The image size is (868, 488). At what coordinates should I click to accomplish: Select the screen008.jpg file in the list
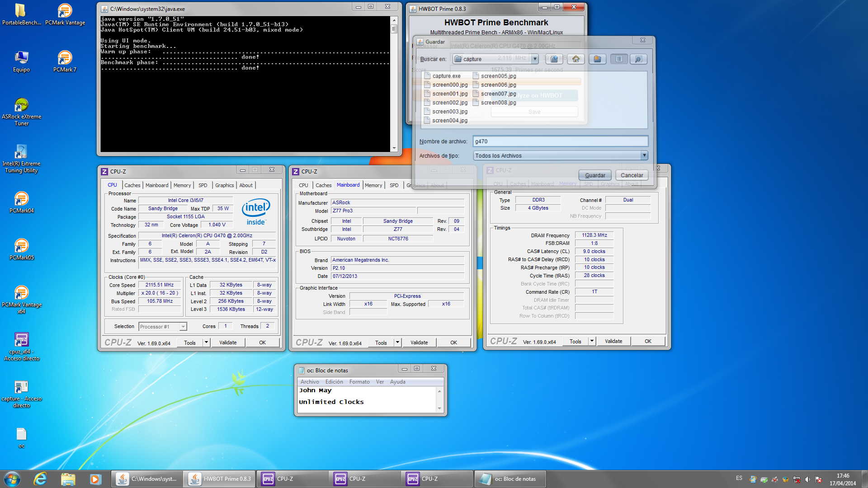[494, 103]
